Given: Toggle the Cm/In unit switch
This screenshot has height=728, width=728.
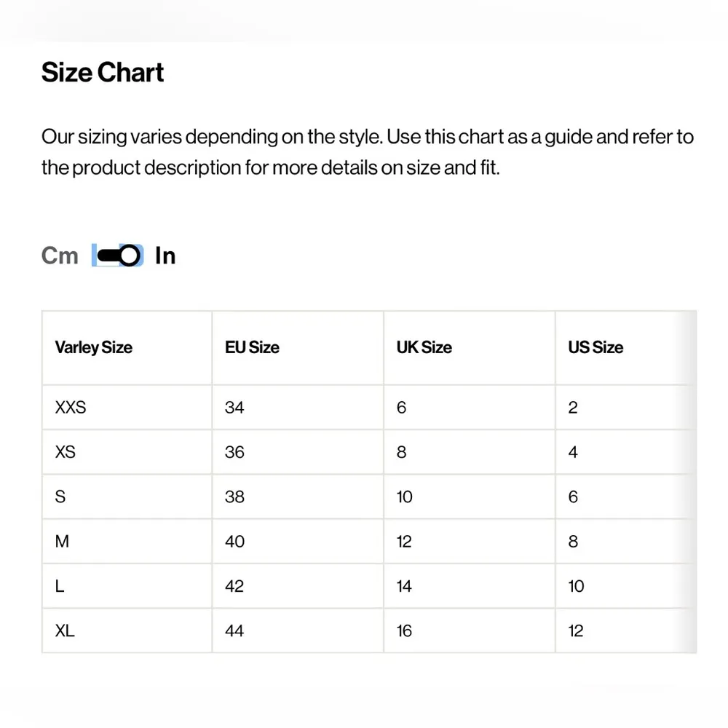Looking at the screenshot, I should point(117,256).
